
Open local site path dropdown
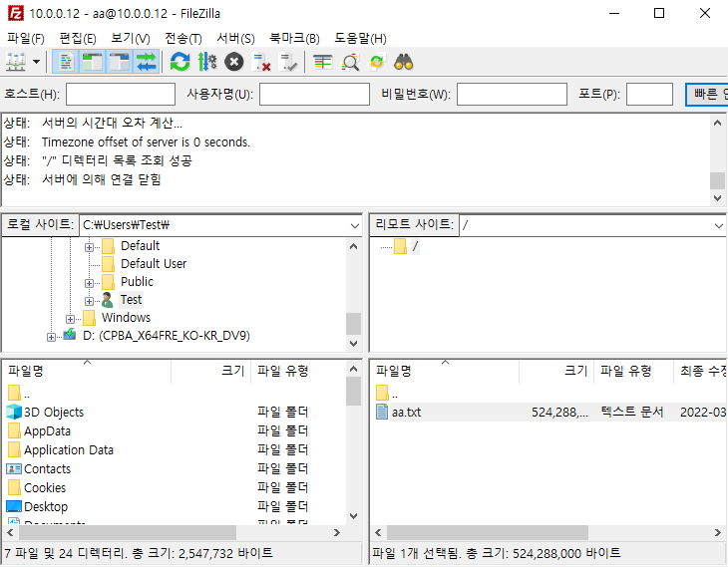(355, 225)
